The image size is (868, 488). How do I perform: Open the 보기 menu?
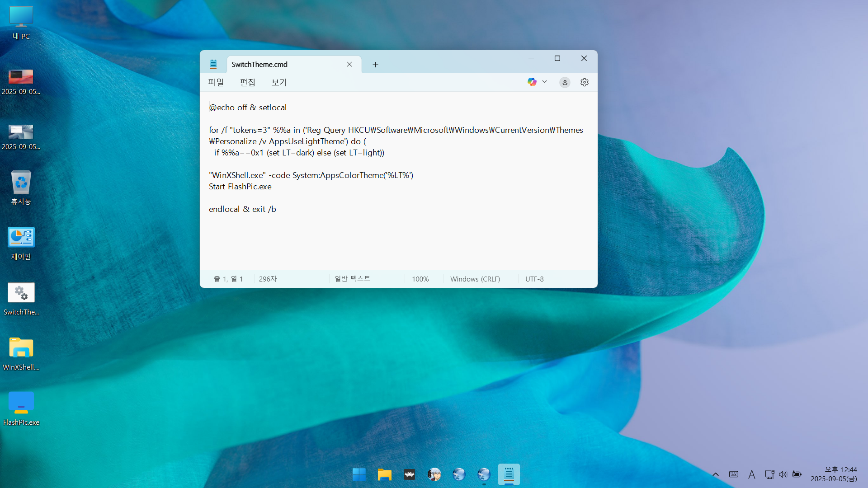[279, 82]
